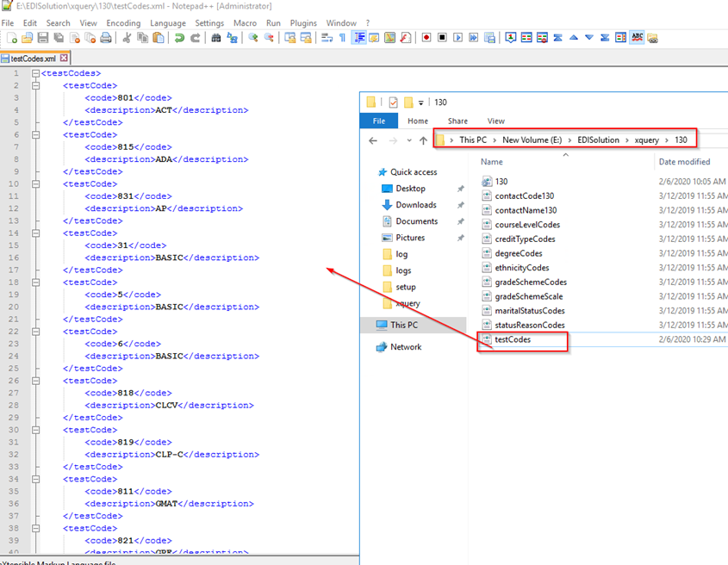Open the File menu in Notepad++
This screenshot has width=728, height=565.
coord(8,22)
